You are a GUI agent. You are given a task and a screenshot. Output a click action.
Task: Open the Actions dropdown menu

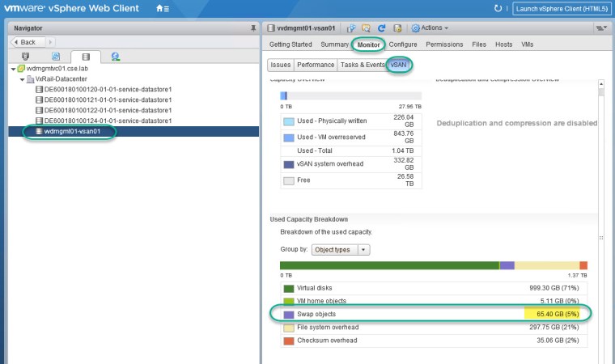(430, 28)
